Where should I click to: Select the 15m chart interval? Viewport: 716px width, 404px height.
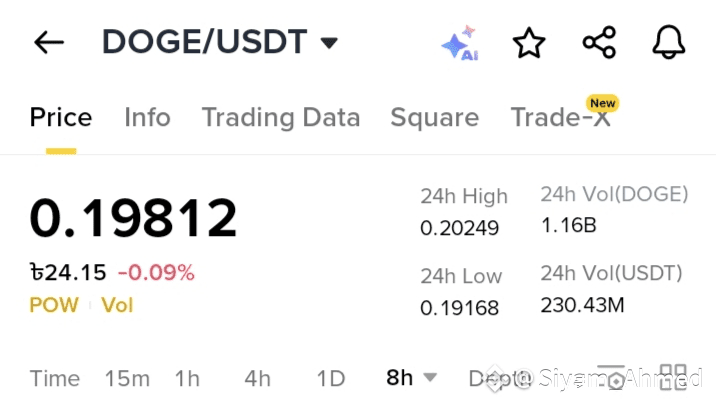pyautogui.click(x=127, y=378)
